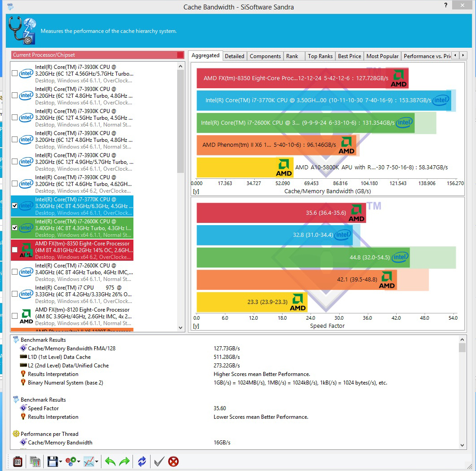Click the AMD FX-8350 127.728GB/s red bar
Image resolution: width=476 pixels, height=471 pixels.
(x=302, y=78)
